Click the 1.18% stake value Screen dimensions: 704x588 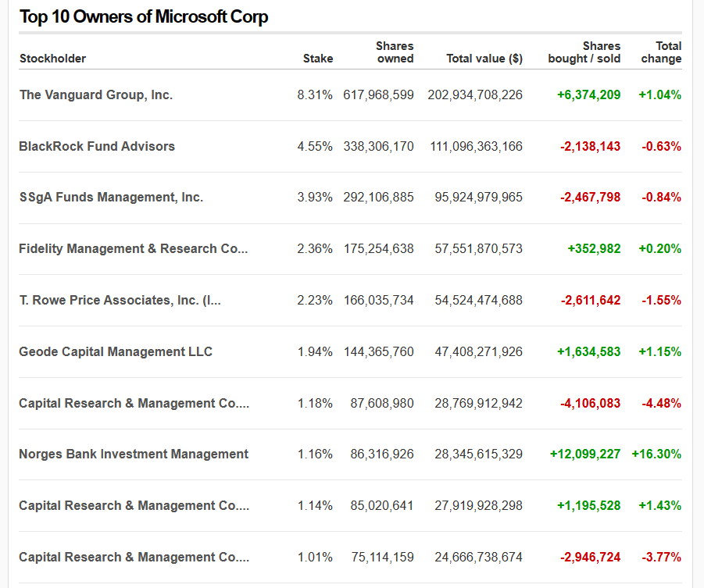(x=315, y=403)
